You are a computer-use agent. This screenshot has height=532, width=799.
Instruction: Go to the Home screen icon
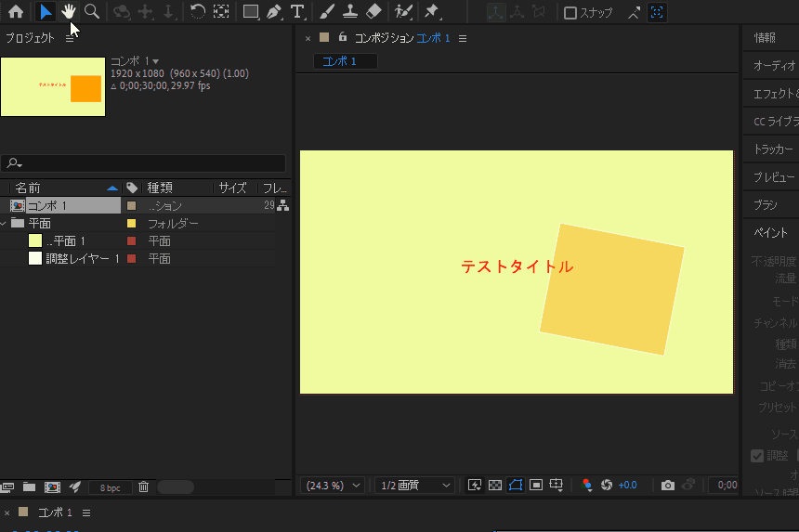(16, 12)
